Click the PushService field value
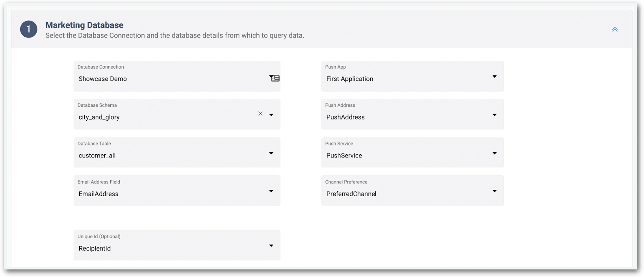The image size is (644, 277). point(344,155)
